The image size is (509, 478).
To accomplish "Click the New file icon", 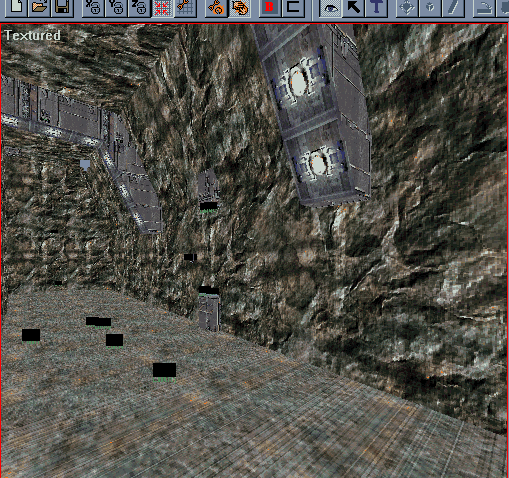I will click(16, 7).
